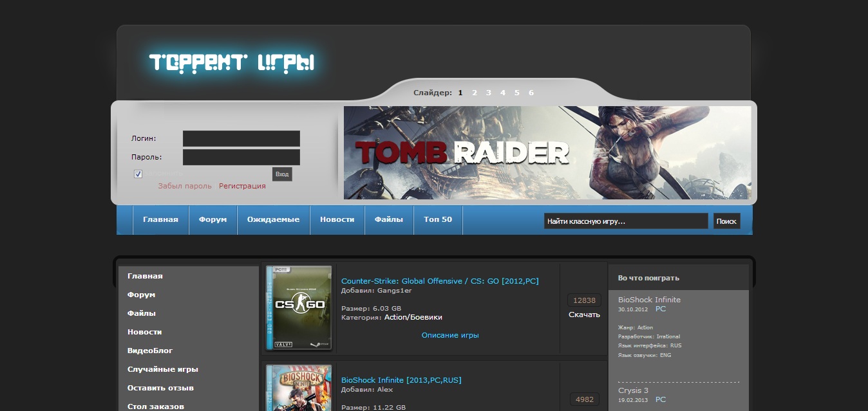Open Файлы in the blue navigation bar
The image size is (868, 411).
click(x=389, y=219)
